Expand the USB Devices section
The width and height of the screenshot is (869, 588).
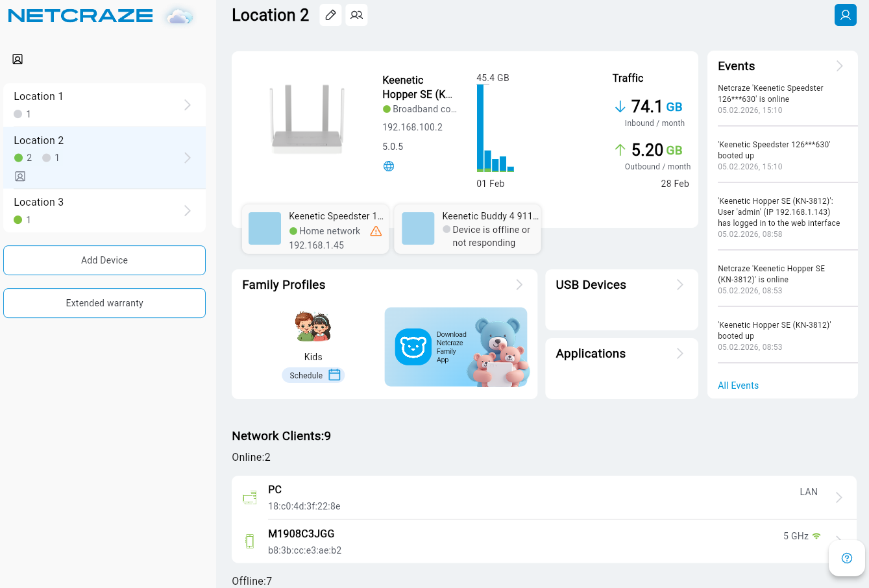679,284
